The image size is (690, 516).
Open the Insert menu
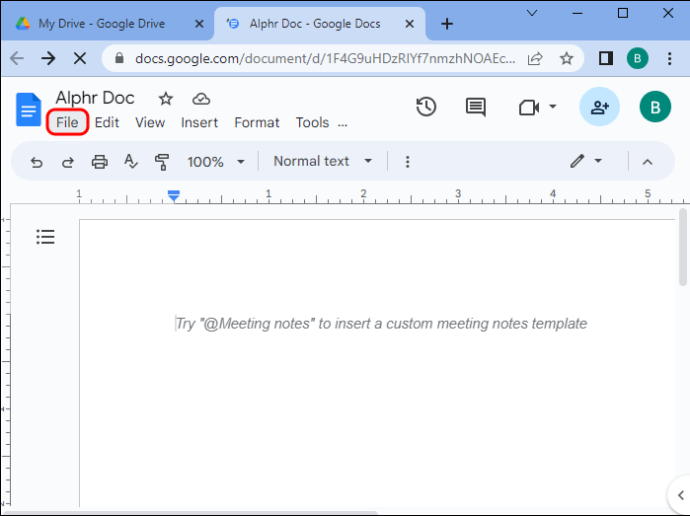[199, 122]
